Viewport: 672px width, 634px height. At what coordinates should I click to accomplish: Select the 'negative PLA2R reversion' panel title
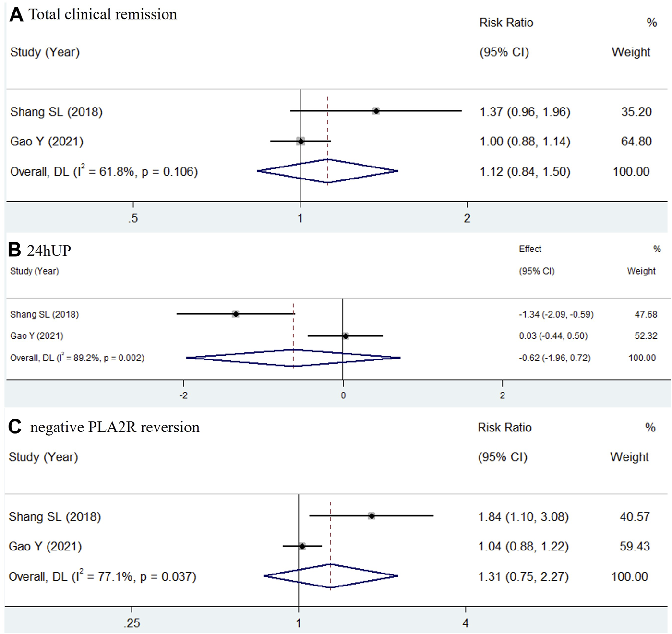115,427
